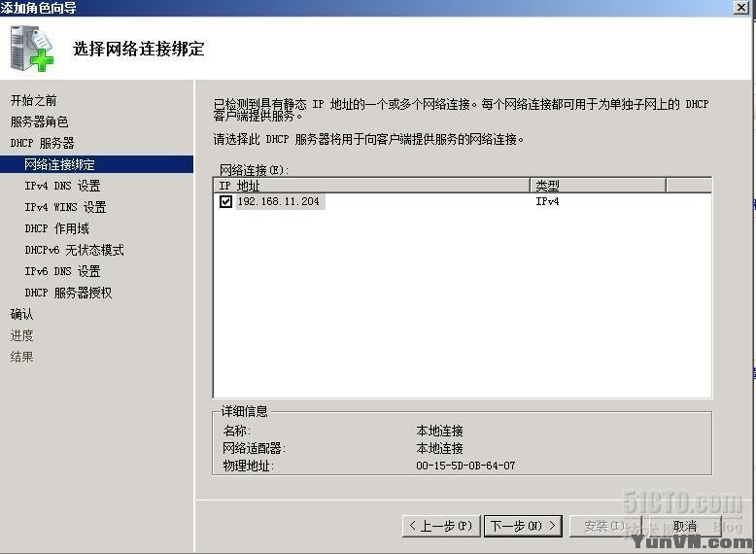The width and height of the screenshot is (756, 554).
Task: Open IPv6 DNS 设置 step
Action: 62,271
